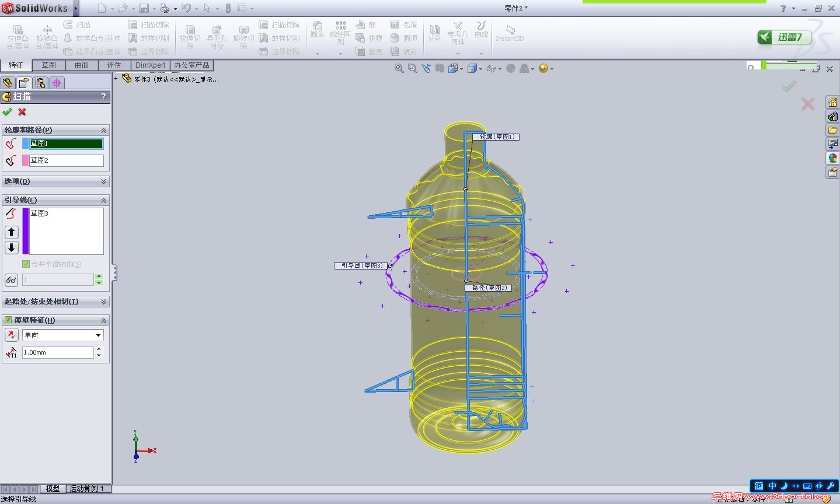Open the DimXpertManager crosshair tab icon
840x504 pixels.
tap(57, 83)
